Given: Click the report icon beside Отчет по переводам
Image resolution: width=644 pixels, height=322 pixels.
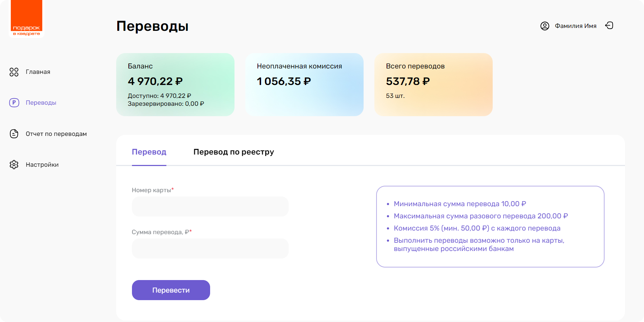Looking at the screenshot, I should (14, 134).
